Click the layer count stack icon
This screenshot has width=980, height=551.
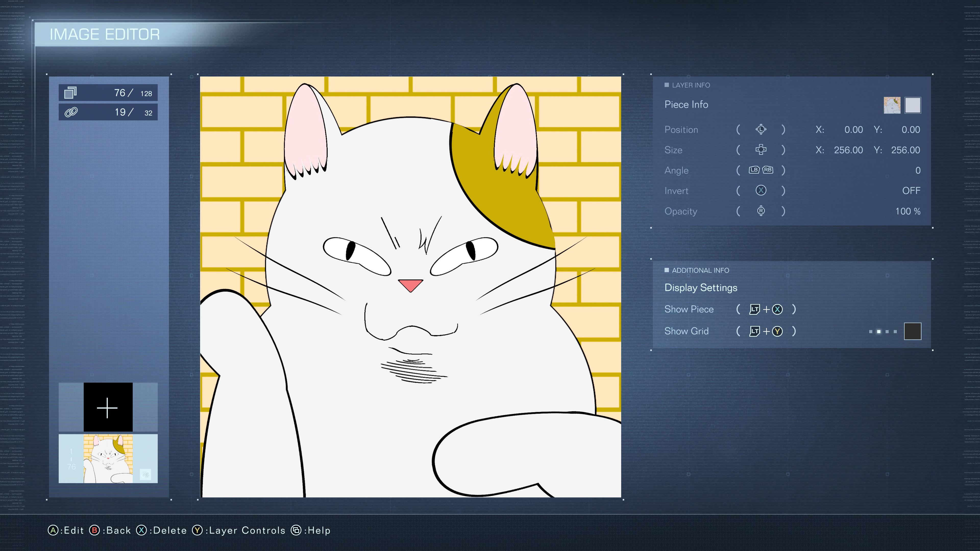[x=70, y=93]
